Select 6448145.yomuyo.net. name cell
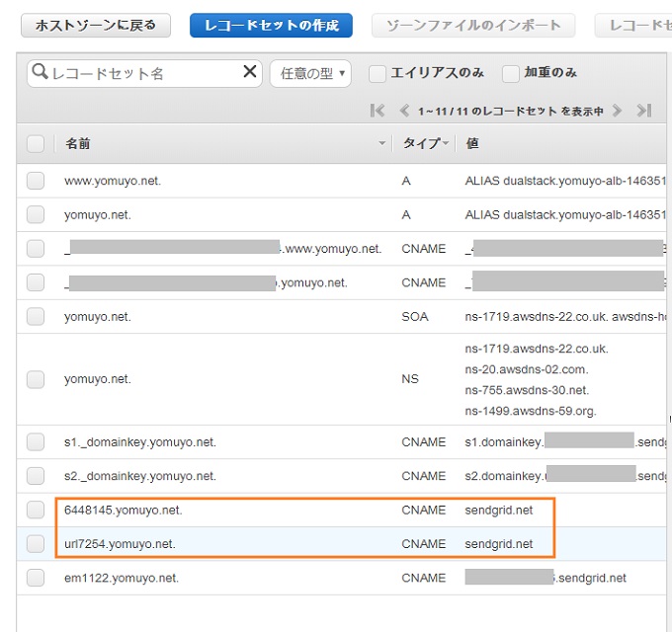 123,510
